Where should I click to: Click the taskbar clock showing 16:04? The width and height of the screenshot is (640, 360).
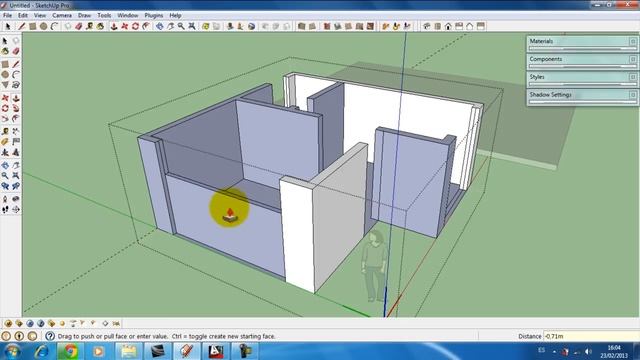[x=614, y=351]
